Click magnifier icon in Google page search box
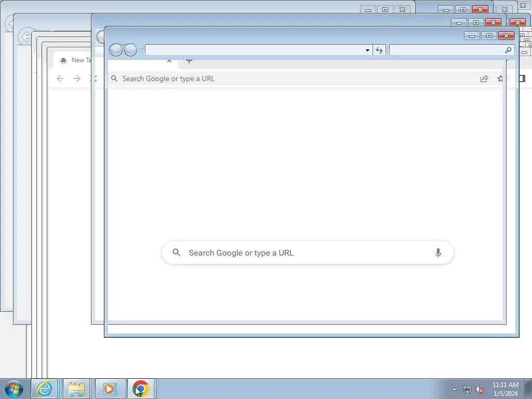 point(177,252)
